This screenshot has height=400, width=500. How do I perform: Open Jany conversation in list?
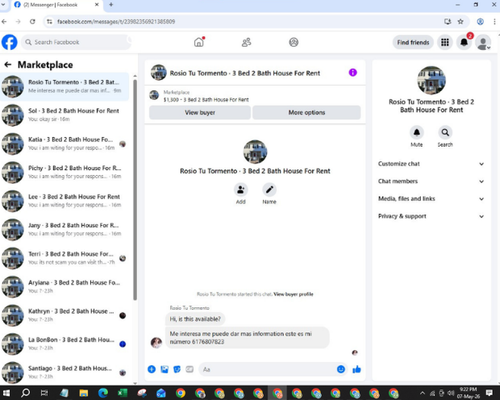coord(65,230)
